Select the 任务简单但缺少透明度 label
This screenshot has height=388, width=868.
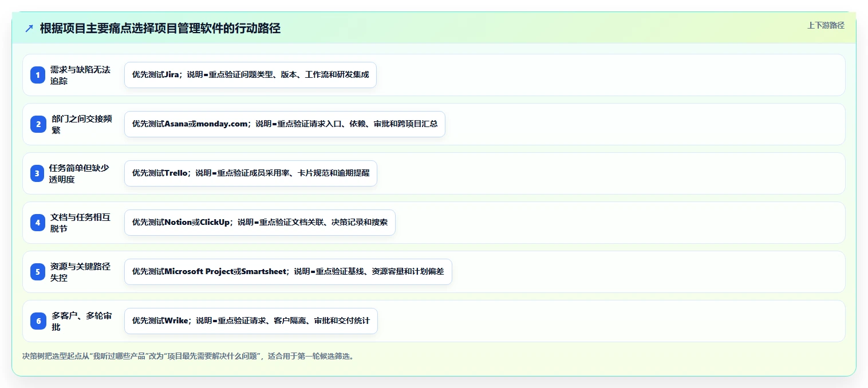click(80, 173)
